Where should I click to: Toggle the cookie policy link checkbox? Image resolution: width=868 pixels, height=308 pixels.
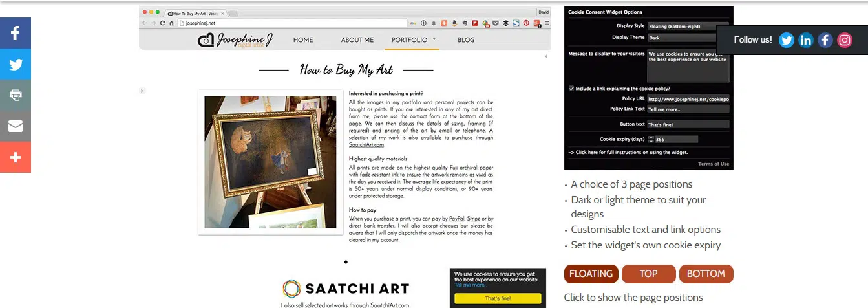point(571,88)
